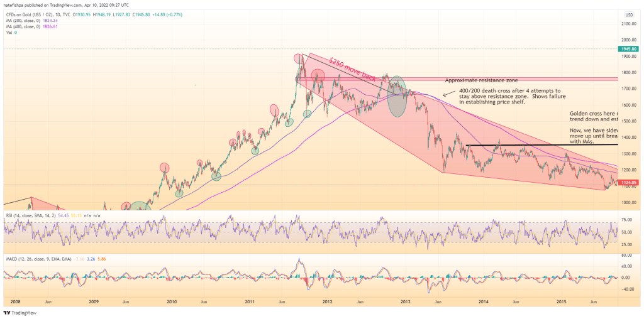Select the black horizontal line near 1350
This screenshot has height=319, width=644.
click(541, 145)
